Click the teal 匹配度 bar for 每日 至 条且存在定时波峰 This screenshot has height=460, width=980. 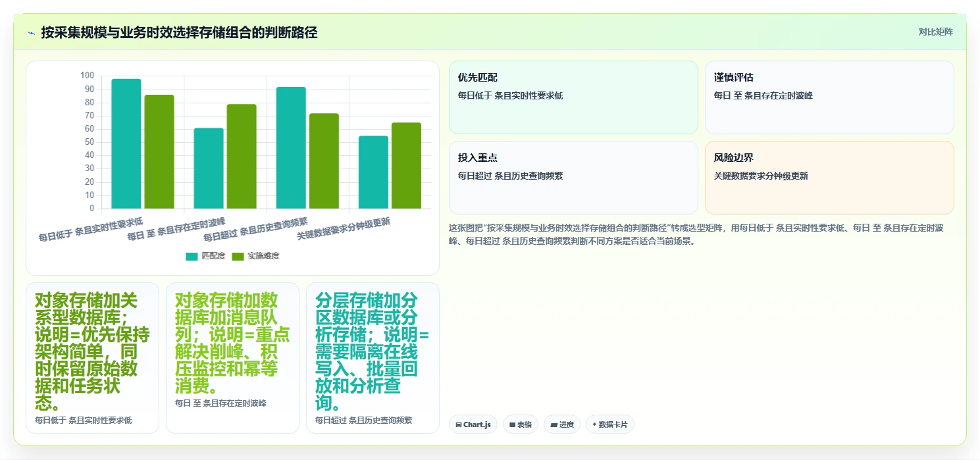[x=209, y=168]
